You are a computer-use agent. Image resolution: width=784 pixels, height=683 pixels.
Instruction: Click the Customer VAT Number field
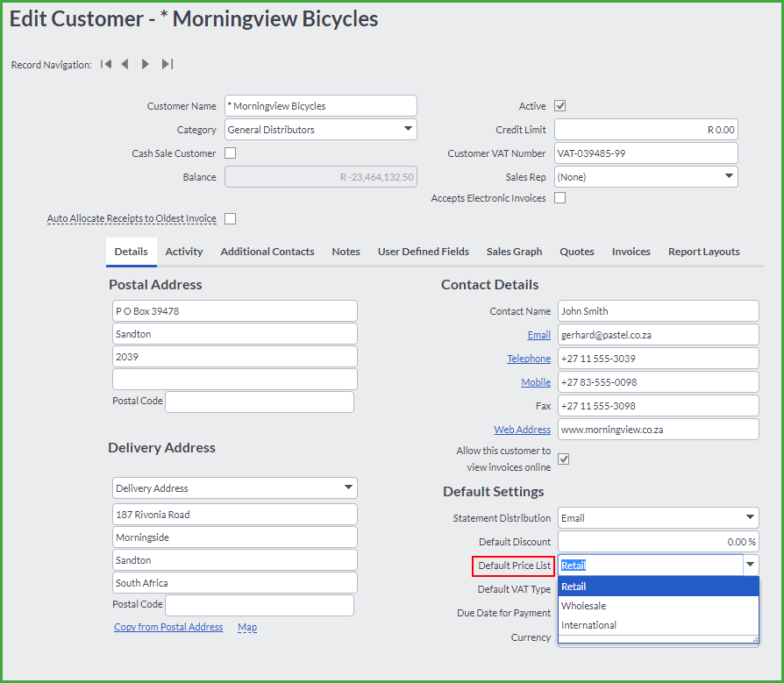click(x=646, y=153)
